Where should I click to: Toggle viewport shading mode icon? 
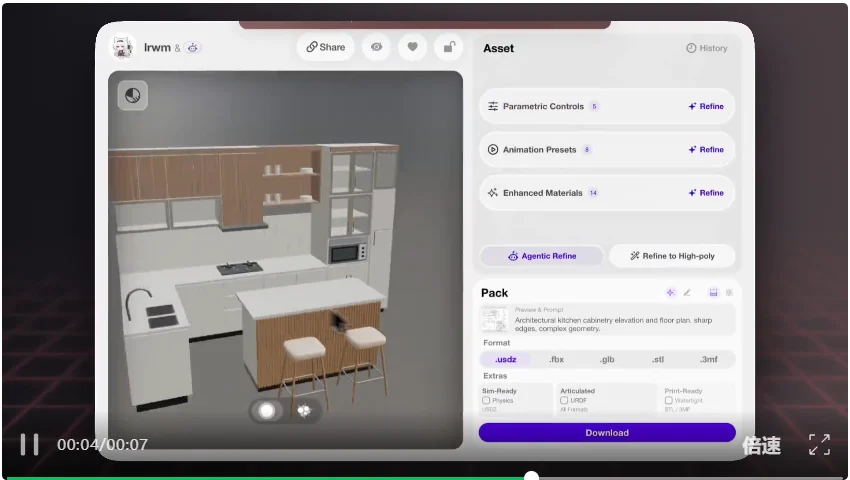click(133, 95)
